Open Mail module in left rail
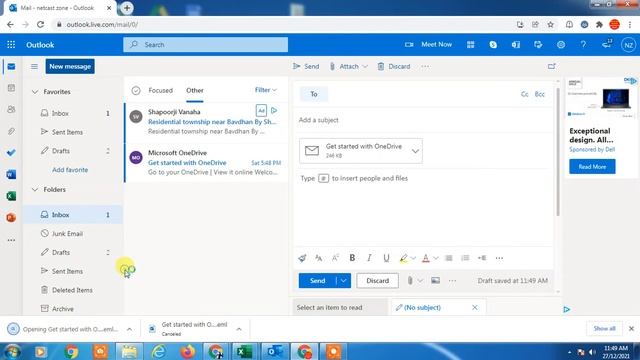 pos(11,67)
